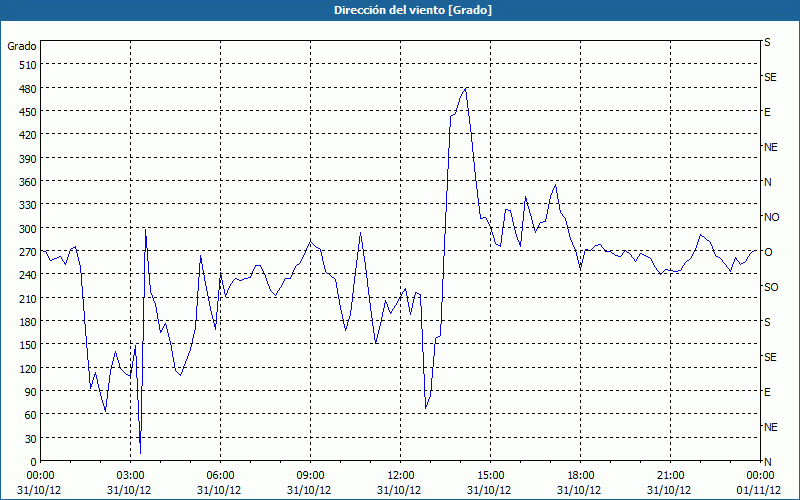Pick the 360 degree axis label
Viewport: 800px width, 500px height.
click(x=29, y=182)
